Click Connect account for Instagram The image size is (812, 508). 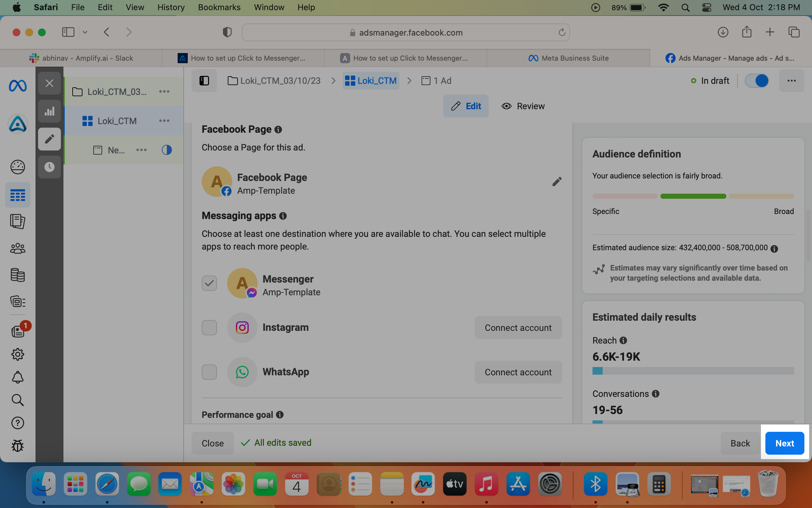pyautogui.click(x=518, y=328)
